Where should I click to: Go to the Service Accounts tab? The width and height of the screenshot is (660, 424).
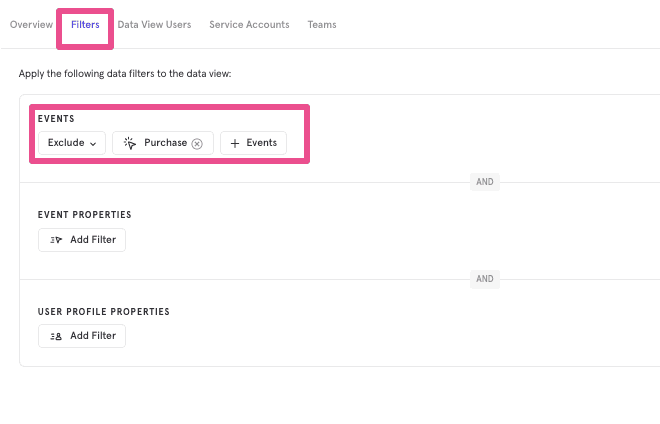coord(249,24)
